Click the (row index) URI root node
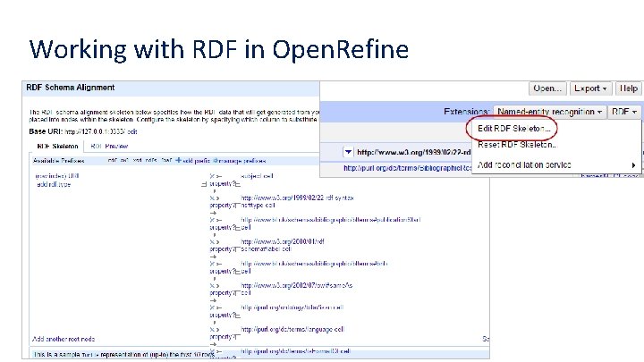Image resolution: width=644 pixels, height=362 pixels. click(57, 176)
